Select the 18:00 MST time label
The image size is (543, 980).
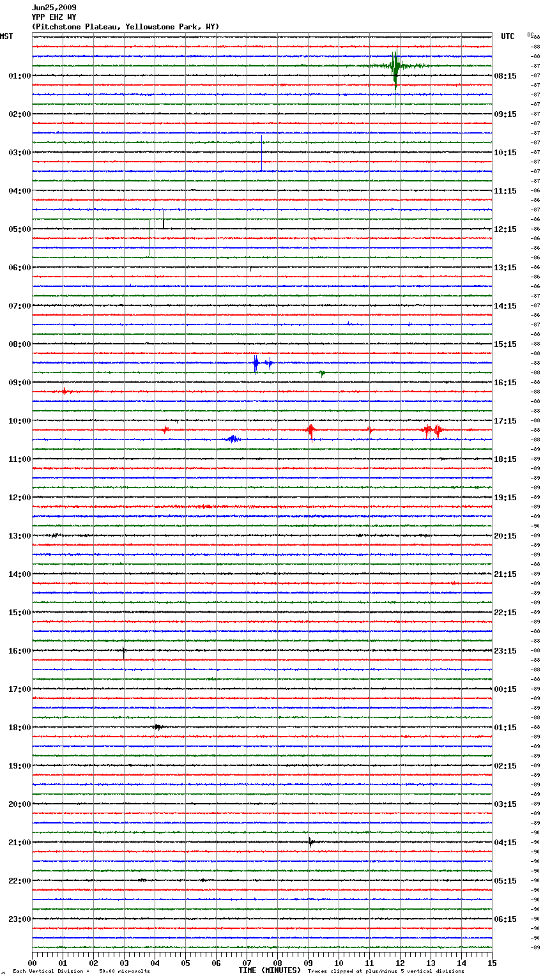[20, 728]
